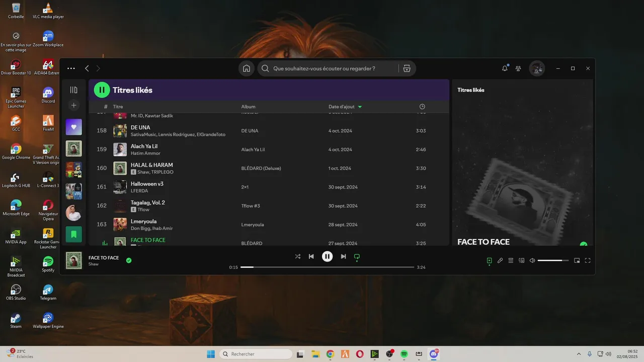This screenshot has height=362, width=644.
Task: Open Shaw artist in player bar
Action: click(94, 264)
